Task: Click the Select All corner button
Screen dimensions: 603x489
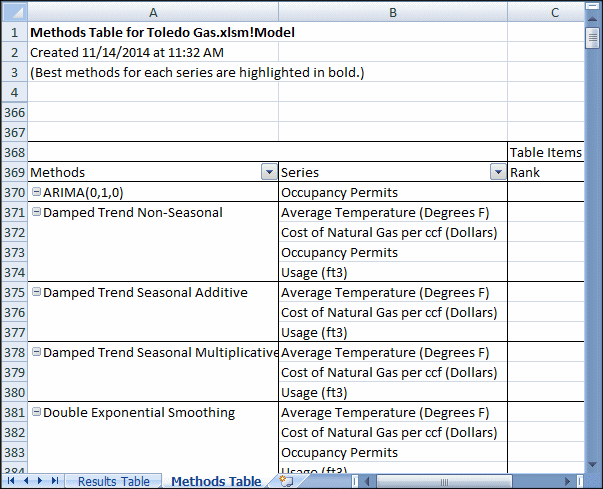Action: click(x=15, y=12)
